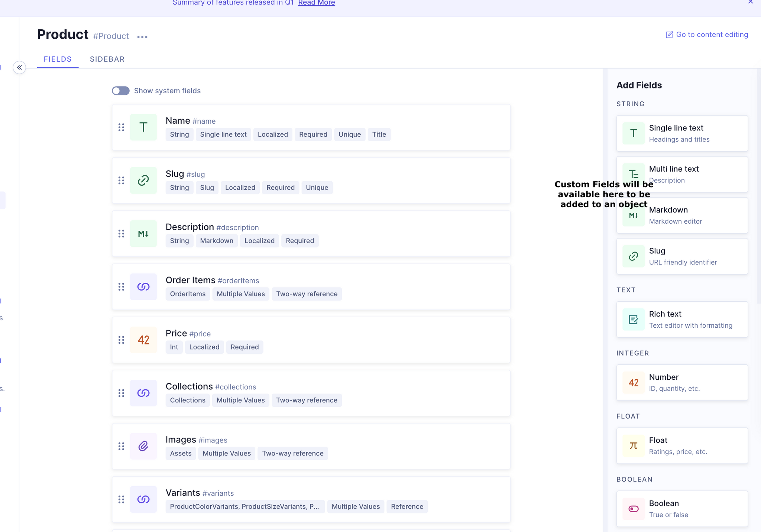Dismiss the Q1 features banner
The height and width of the screenshot is (532, 761).
(x=751, y=2)
